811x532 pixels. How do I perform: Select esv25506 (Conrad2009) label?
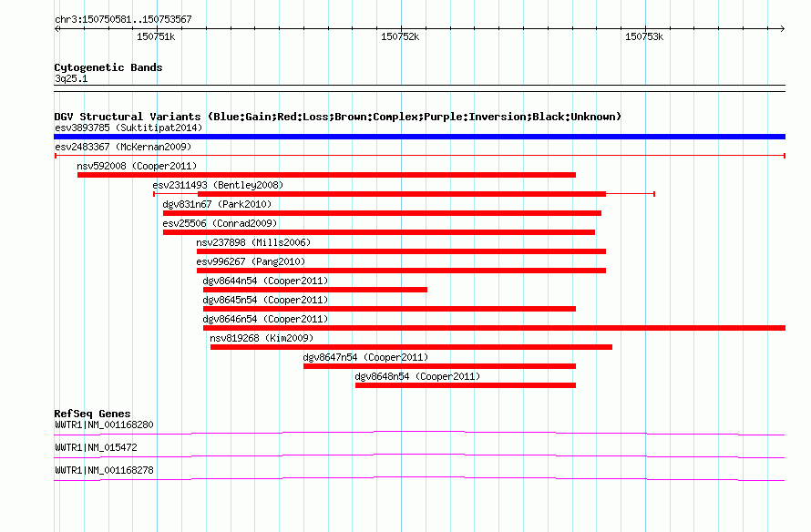tap(220, 223)
